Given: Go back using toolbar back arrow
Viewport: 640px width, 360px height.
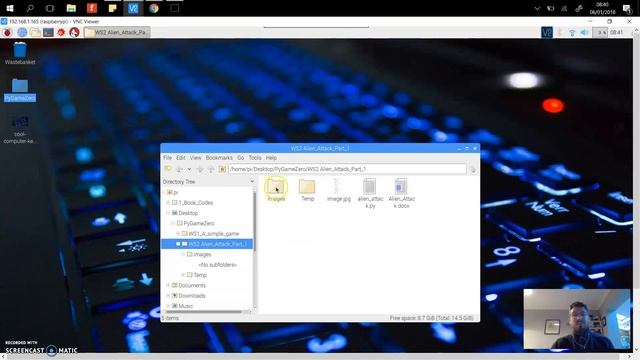Looking at the screenshot, I should click(179, 169).
